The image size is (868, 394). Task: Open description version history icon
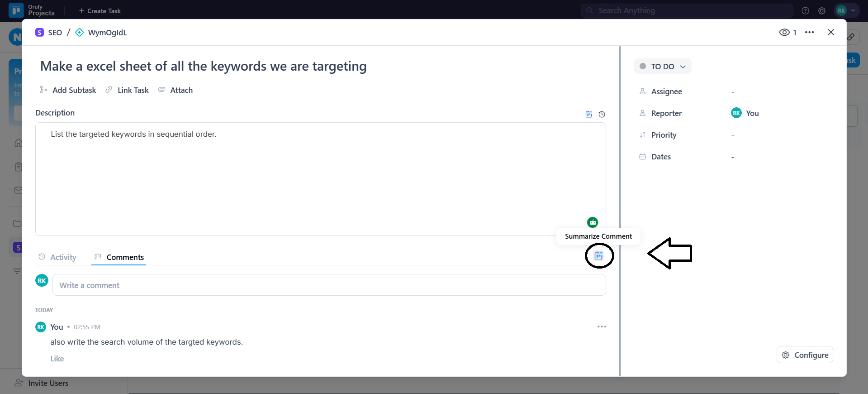pyautogui.click(x=602, y=114)
